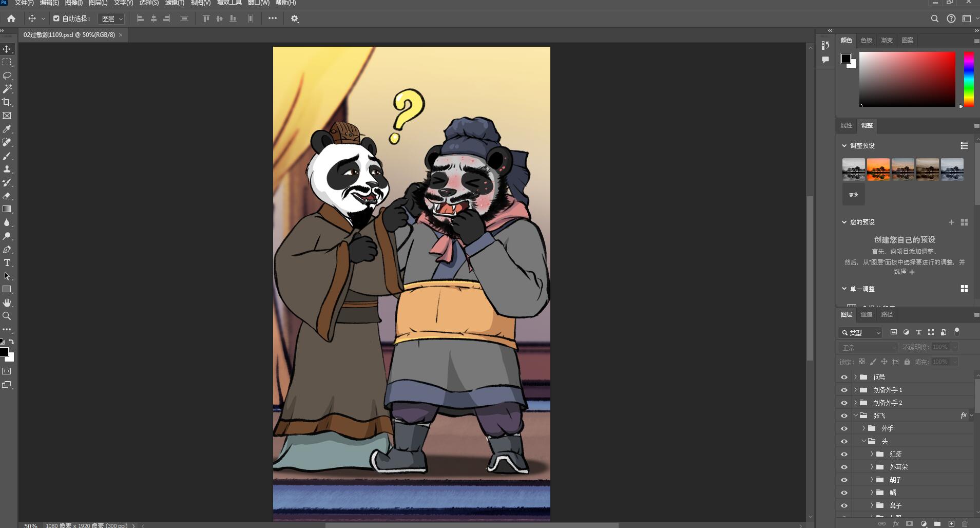Select the Rectangle shape tool

point(7,289)
